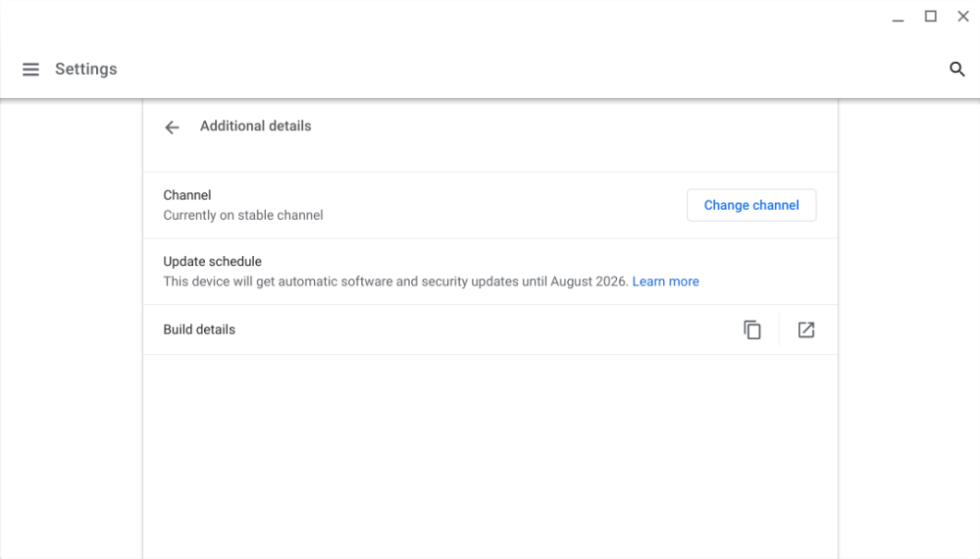980x559 pixels.
Task: Click the Settings title text
Action: 86,70
